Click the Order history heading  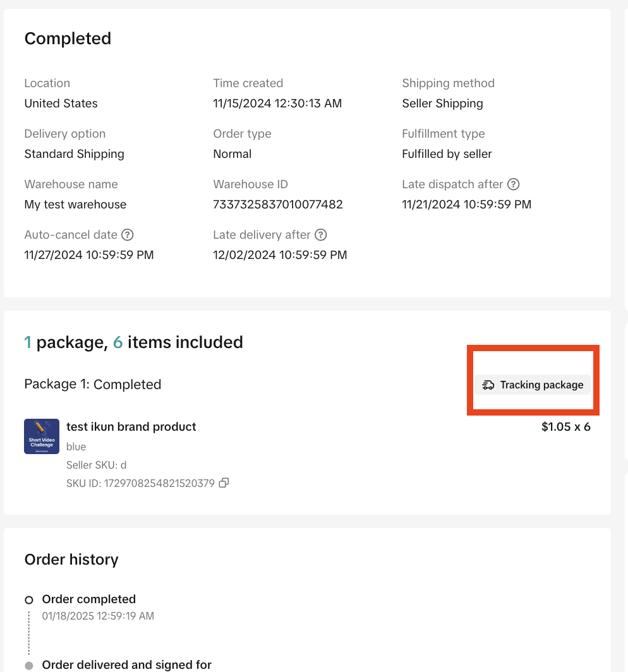(x=71, y=560)
